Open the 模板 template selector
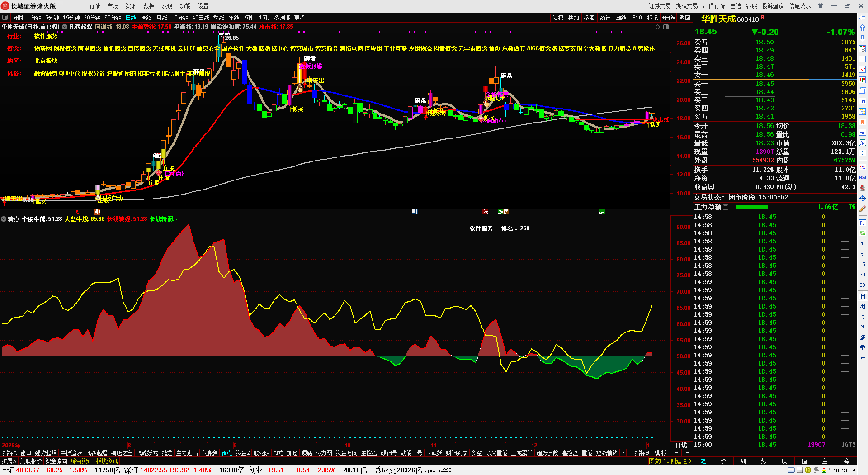 click(660, 453)
